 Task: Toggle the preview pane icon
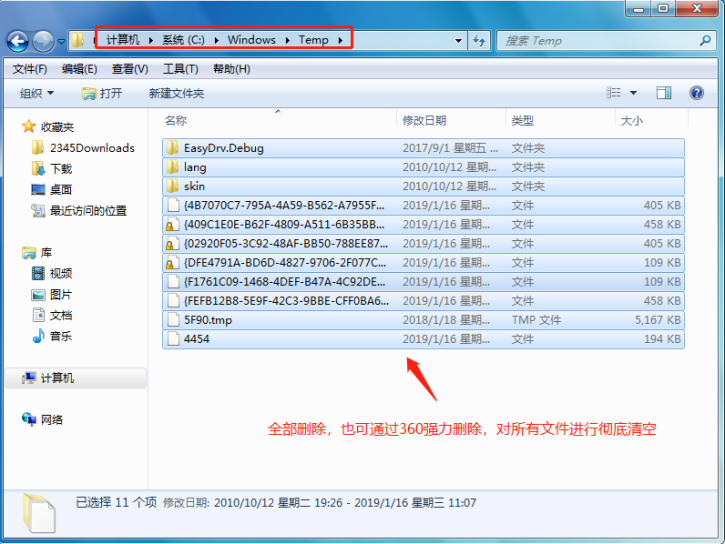663,93
